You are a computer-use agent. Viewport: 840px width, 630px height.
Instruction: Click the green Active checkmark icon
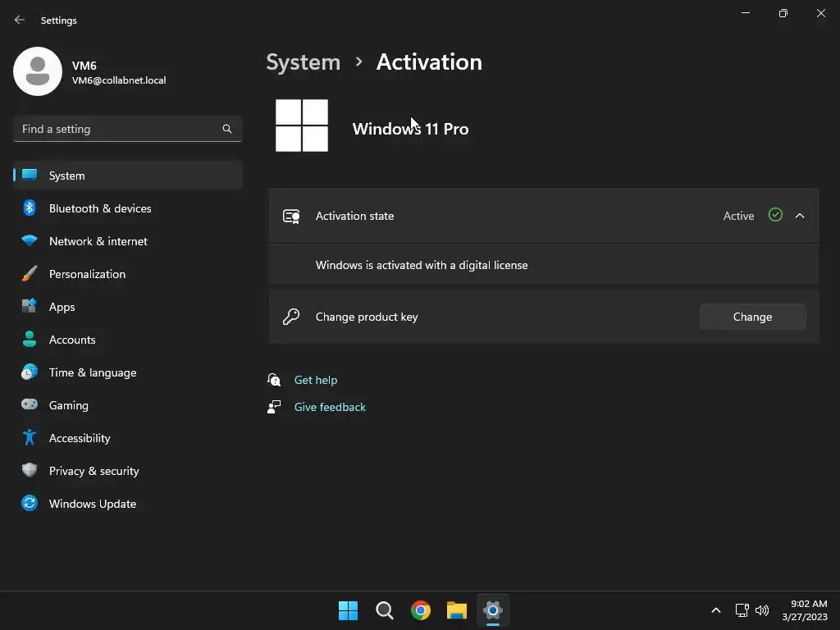coord(775,215)
